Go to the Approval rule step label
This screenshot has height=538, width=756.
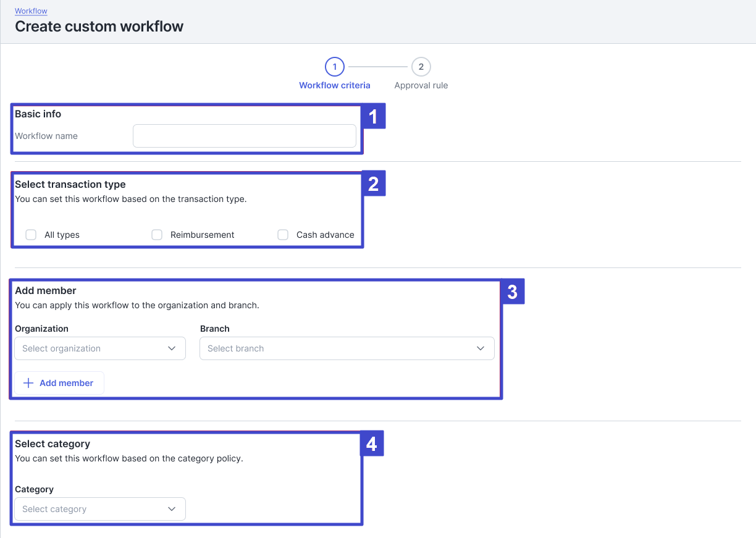click(x=421, y=85)
